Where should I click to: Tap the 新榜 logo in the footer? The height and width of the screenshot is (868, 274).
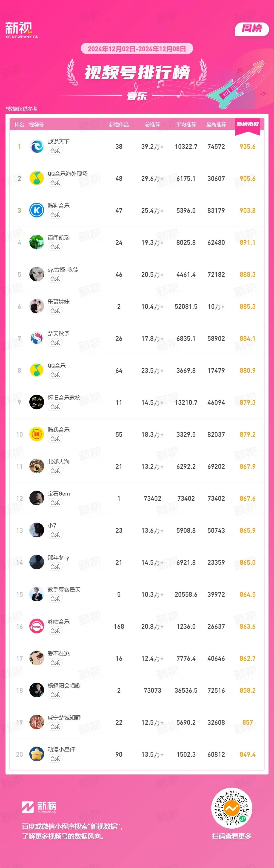(39, 807)
